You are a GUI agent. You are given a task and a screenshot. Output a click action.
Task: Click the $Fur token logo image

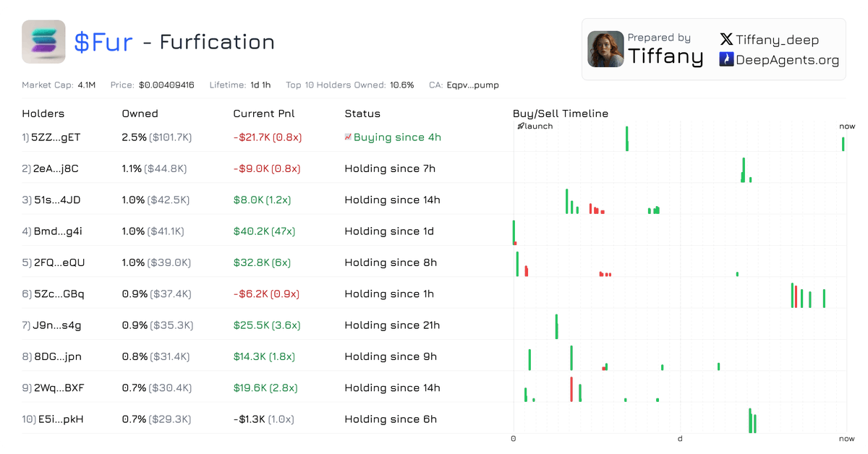(x=43, y=42)
